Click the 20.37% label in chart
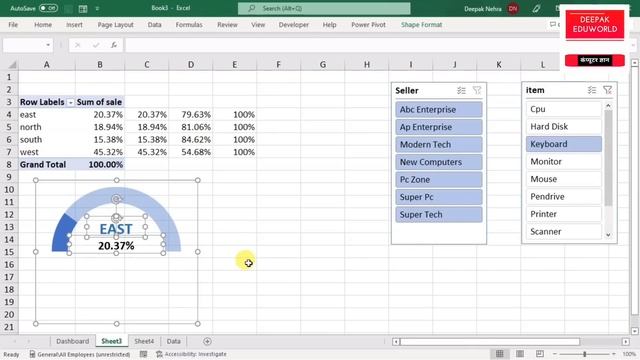The height and width of the screenshot is (360, 640). (116, 246)
